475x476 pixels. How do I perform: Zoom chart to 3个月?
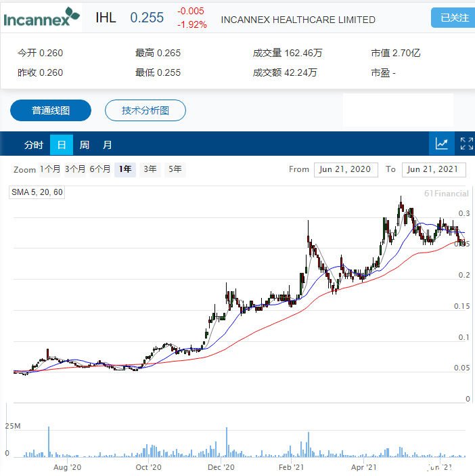pyautogui.click(x=75, y=169)
